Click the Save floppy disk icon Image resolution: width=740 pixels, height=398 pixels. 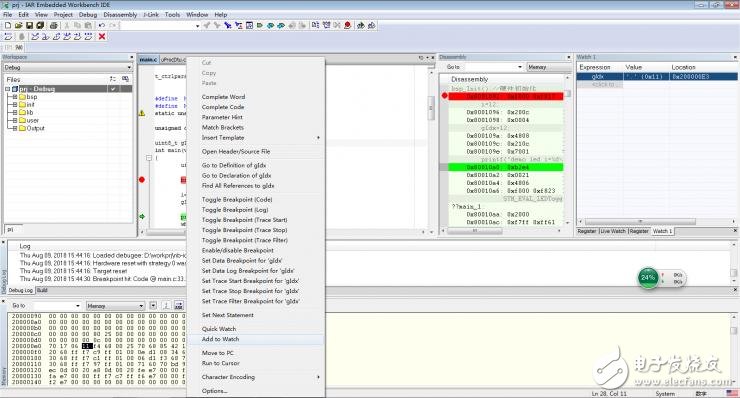29,25
